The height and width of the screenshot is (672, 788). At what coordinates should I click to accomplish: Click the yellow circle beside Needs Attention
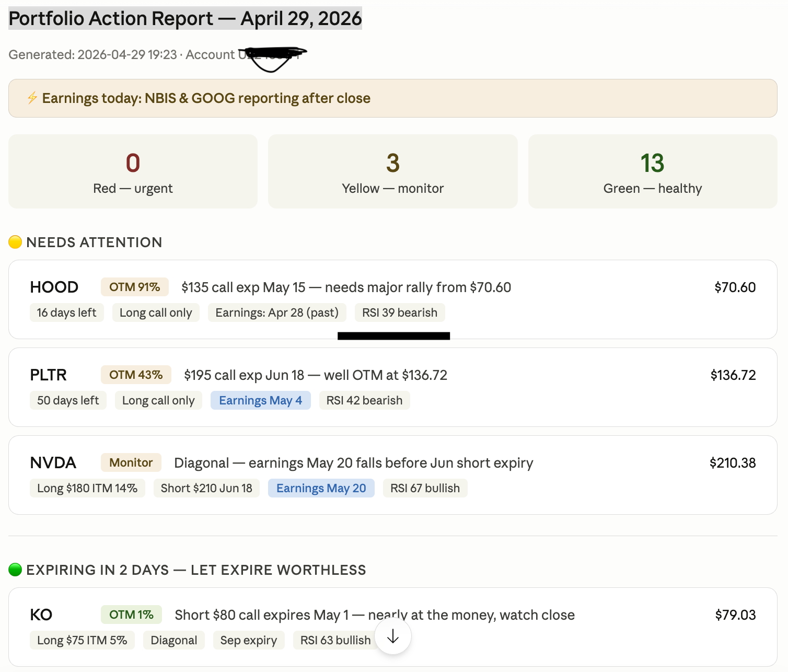point(15,242)
